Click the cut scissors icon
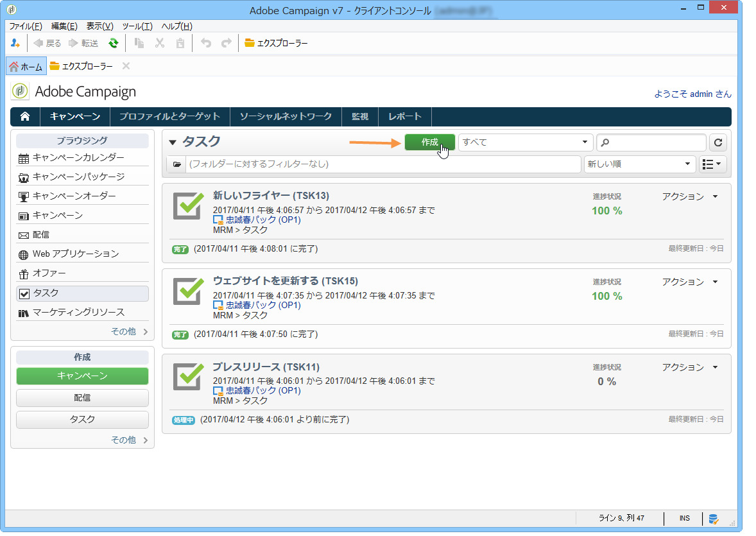The width and height of the screenshot is (756, 536). 160,44
